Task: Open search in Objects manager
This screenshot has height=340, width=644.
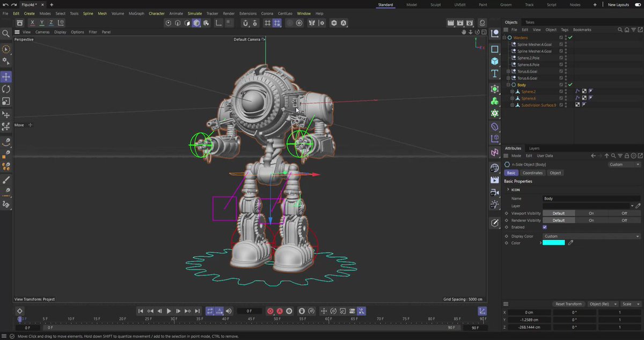Action: point(620,30)
